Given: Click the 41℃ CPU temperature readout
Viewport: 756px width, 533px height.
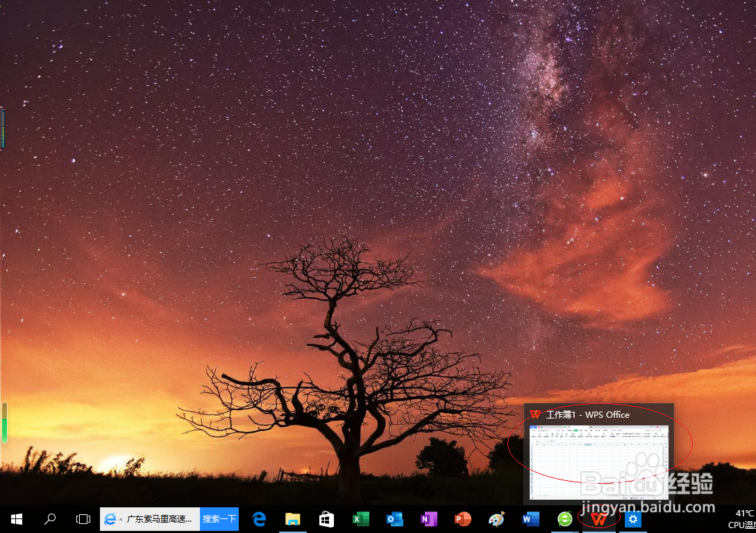Looking at the screenshot, I should point(743,519).
